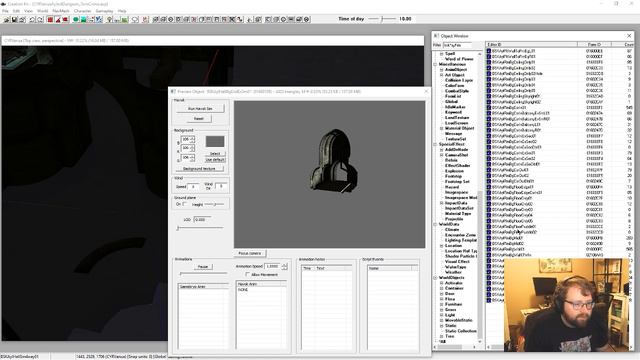The width and height of the screenshot is (640, 360).
Task: Expand the Art Object tree node
Action: tap(442, 75)
